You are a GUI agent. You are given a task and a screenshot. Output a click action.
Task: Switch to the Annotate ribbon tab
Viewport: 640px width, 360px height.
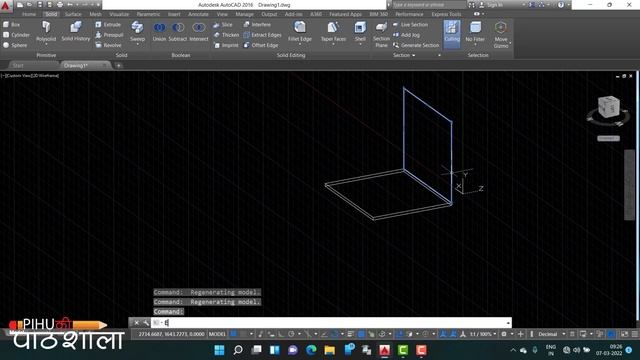coord(198,14)
